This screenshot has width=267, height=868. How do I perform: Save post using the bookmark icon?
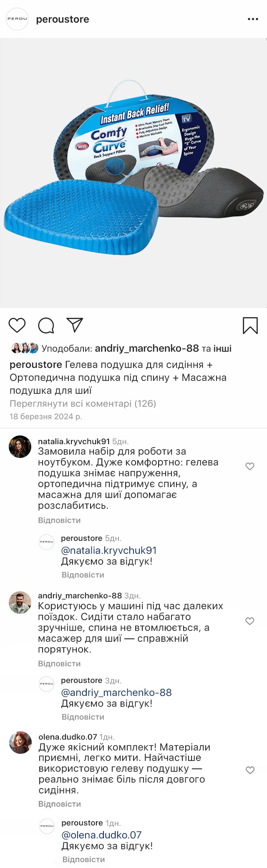pyautogui.click(x=250, y=325)
